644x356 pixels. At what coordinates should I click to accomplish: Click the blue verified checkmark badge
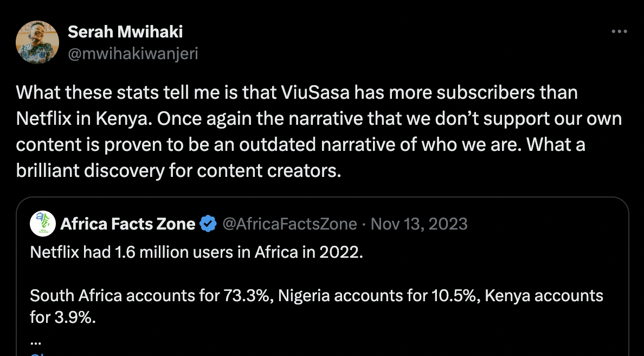coord(209,224)
